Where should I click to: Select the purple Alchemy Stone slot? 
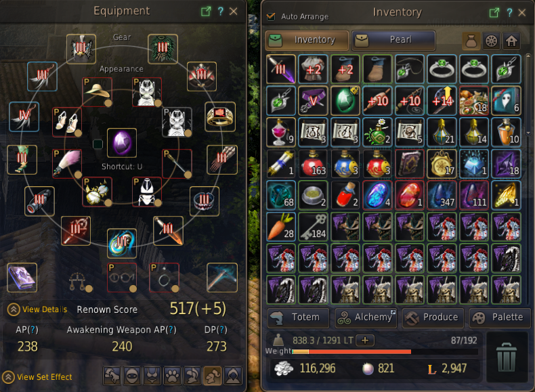click(x=122, y=143)
